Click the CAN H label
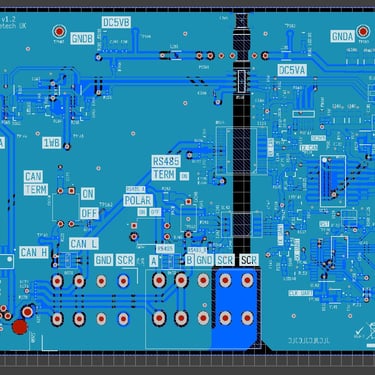The height and width of the screenshot is (375, 375). [34, 252]
